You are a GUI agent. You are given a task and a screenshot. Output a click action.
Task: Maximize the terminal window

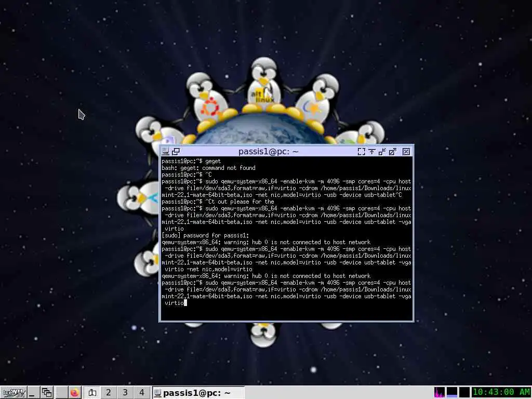[x=393, y=151]
